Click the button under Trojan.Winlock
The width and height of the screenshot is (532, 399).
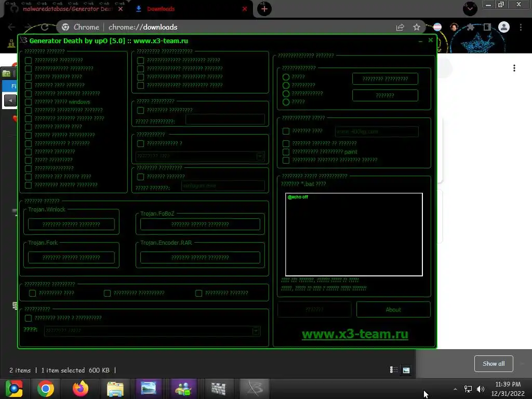71,224
